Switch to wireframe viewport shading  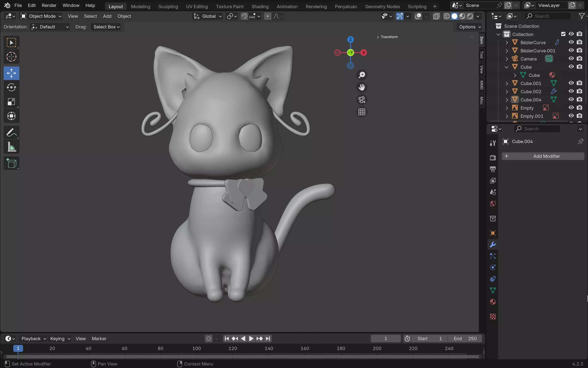click(447, 16)
